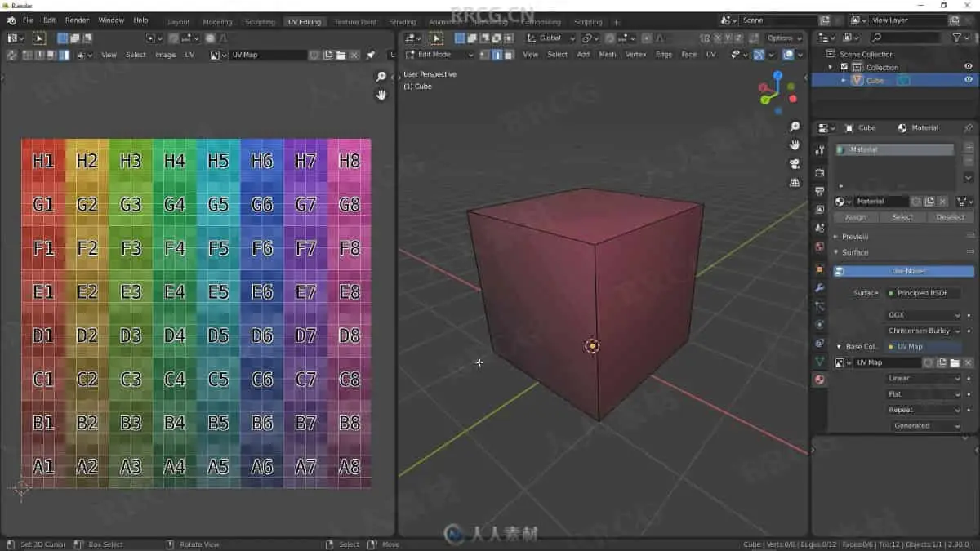The height and width of the screenshot is (551, 980).
Task: Enable vertex select mode in 3D viewport
Action: tap(484, 55)
